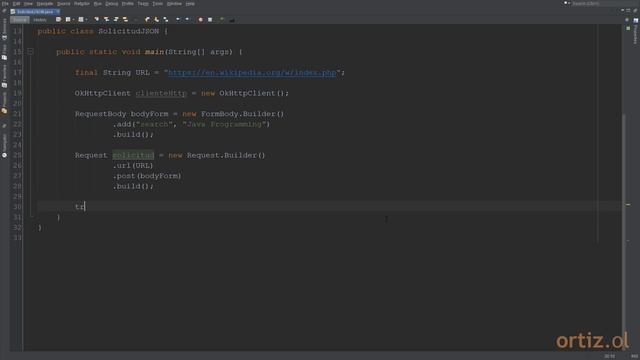
Task: Click the Uncomment icon in editor toolbar
Action: coord(232,20)
